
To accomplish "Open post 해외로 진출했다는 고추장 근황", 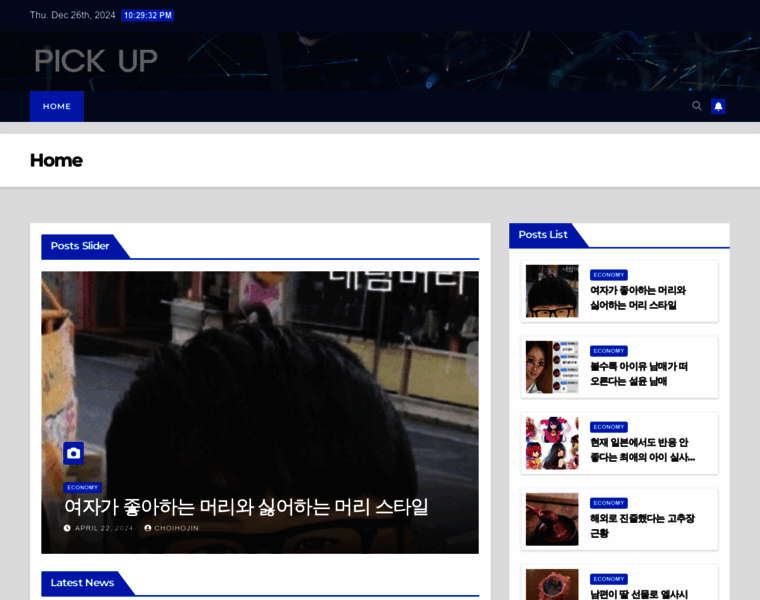I will click(642, 526).
